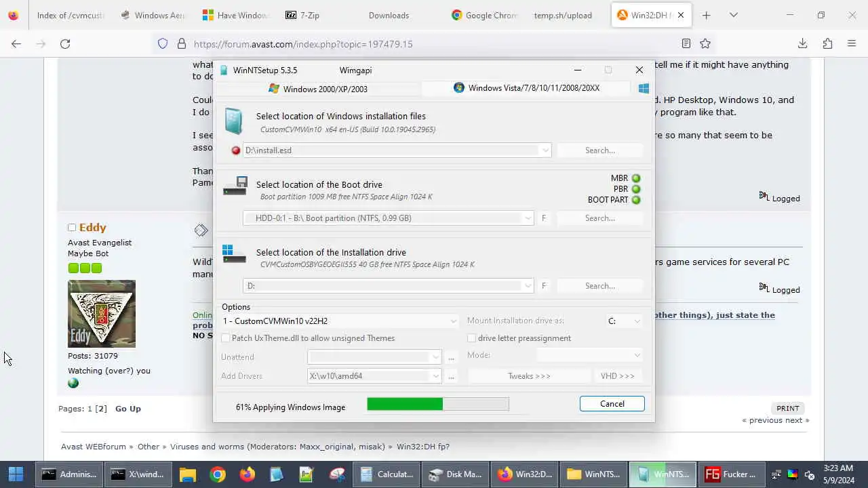868x488 pixels.
Task: Toggle Patch UxTheme.dll checkbox
Action: pyautogui.click(x=226, y=338)
